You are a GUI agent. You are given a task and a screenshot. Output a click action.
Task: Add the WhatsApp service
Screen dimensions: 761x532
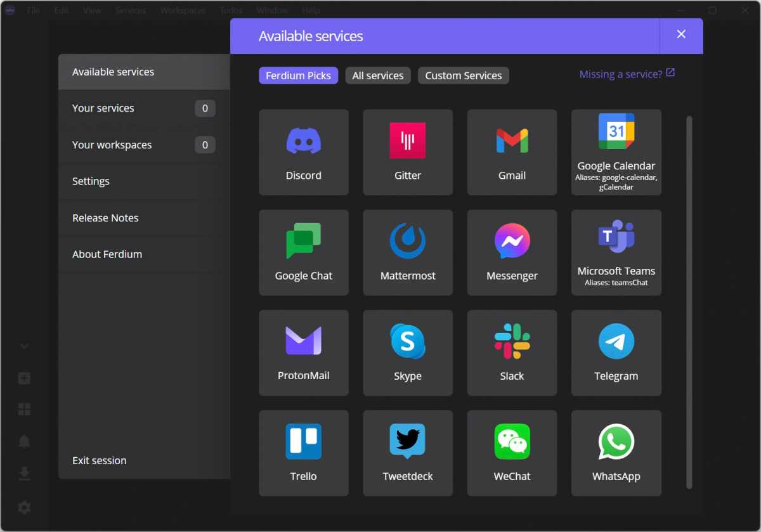[x=616, y=453]
